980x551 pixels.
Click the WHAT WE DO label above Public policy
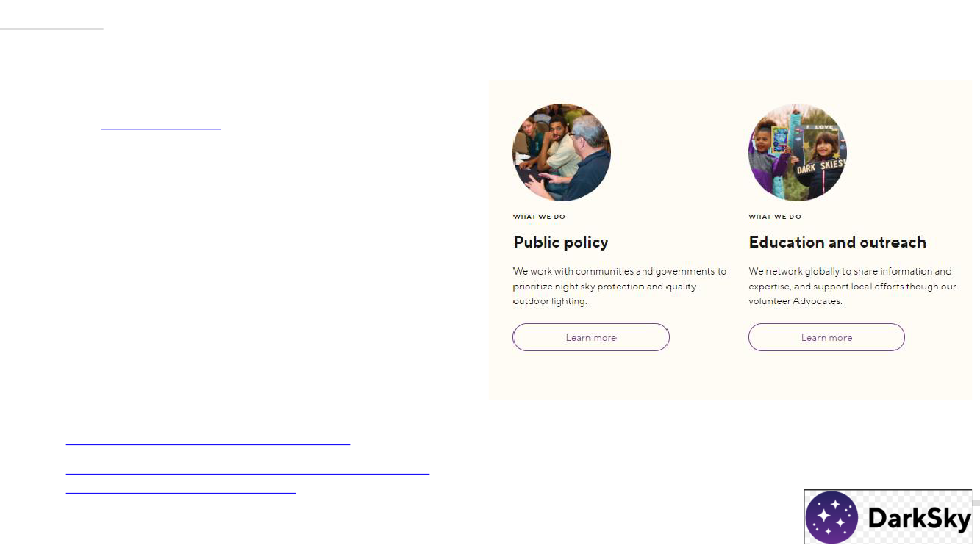point(539,217)
